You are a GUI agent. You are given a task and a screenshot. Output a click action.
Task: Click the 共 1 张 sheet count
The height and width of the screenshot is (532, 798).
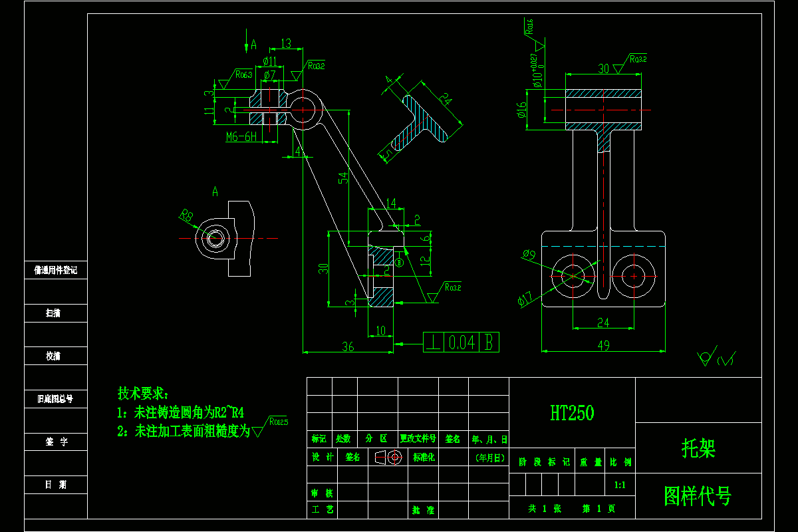point(545,508)
